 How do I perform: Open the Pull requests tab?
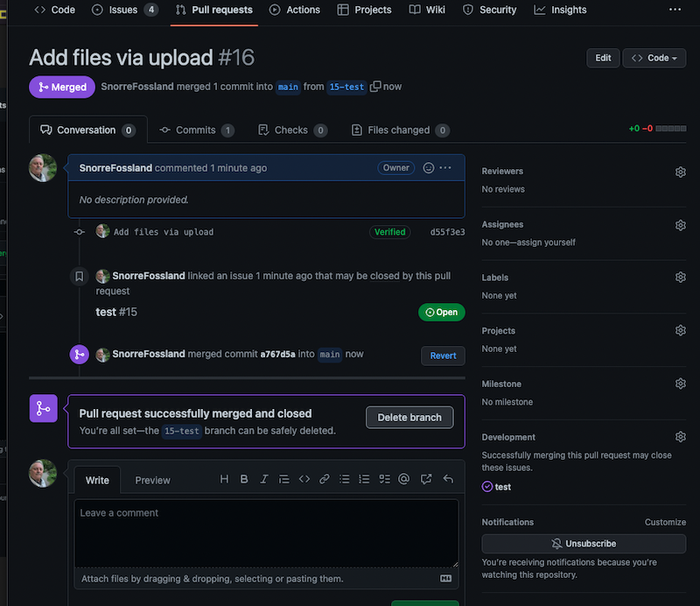(214, 10)
